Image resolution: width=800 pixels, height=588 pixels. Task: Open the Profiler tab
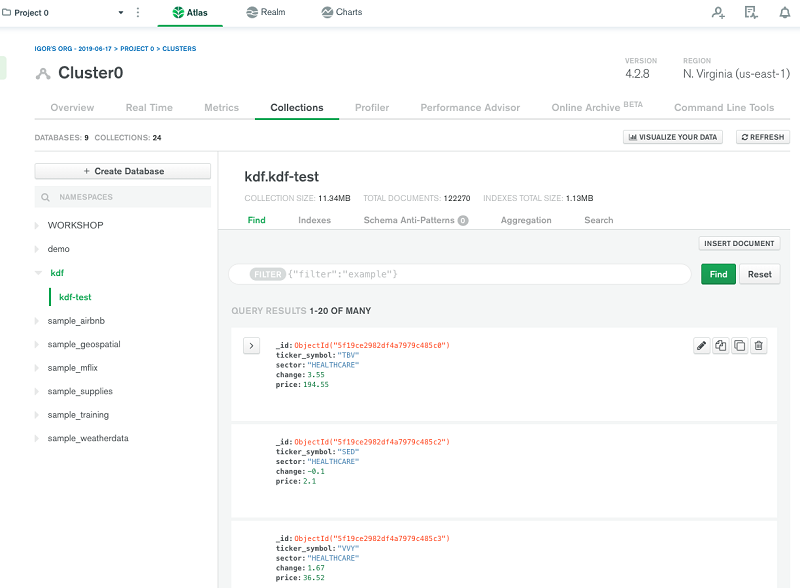372,108
